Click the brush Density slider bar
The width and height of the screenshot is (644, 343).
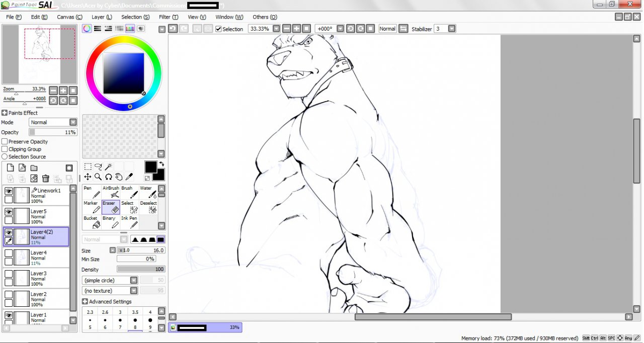pyautogui.click(x=141, y=270)
